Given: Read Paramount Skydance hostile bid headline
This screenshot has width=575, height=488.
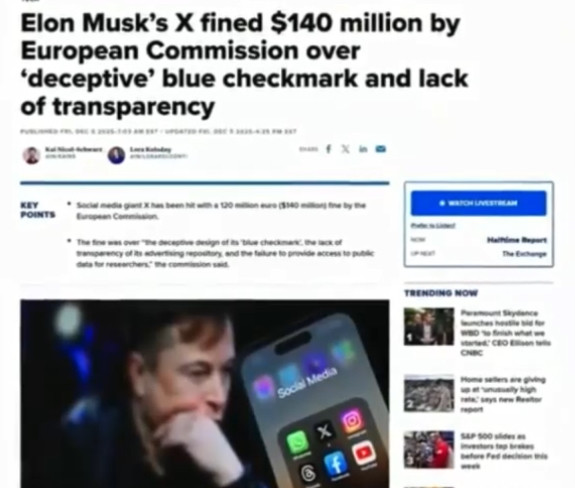Looking at the screenshot, I should click(505, 333).
